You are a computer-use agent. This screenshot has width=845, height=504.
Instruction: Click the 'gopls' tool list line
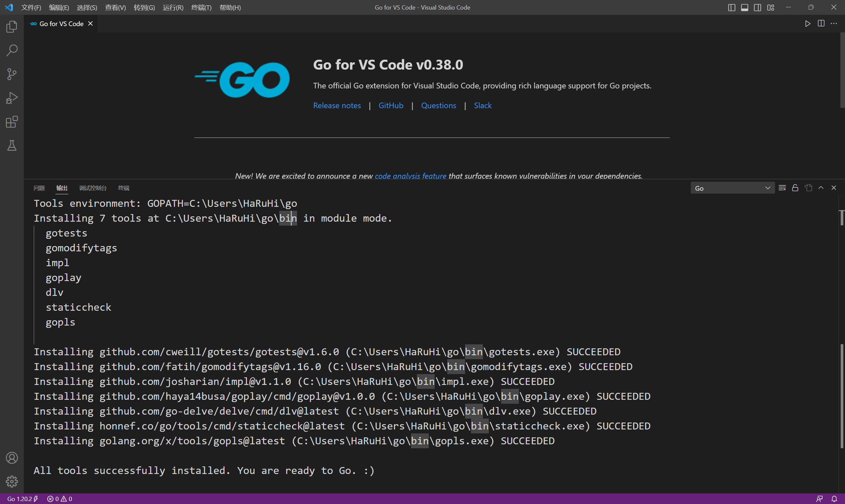[x=60, y=322]
